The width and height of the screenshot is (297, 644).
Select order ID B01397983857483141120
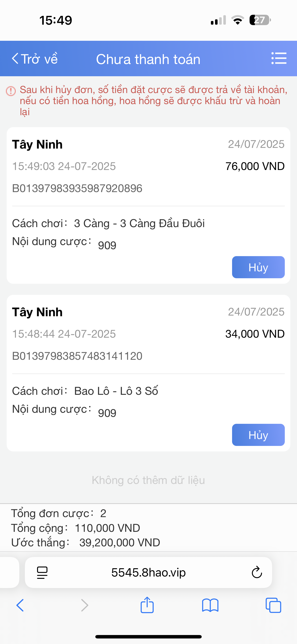coord(77,356)
